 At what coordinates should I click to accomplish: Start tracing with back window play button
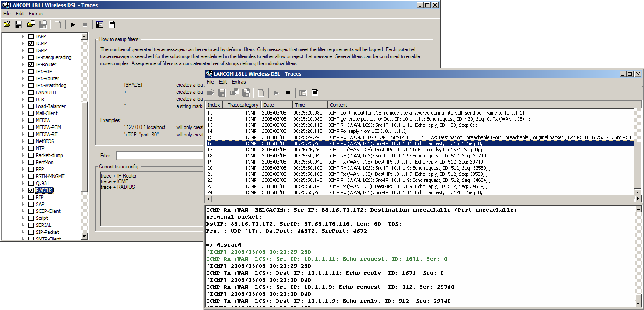[73, 24]
